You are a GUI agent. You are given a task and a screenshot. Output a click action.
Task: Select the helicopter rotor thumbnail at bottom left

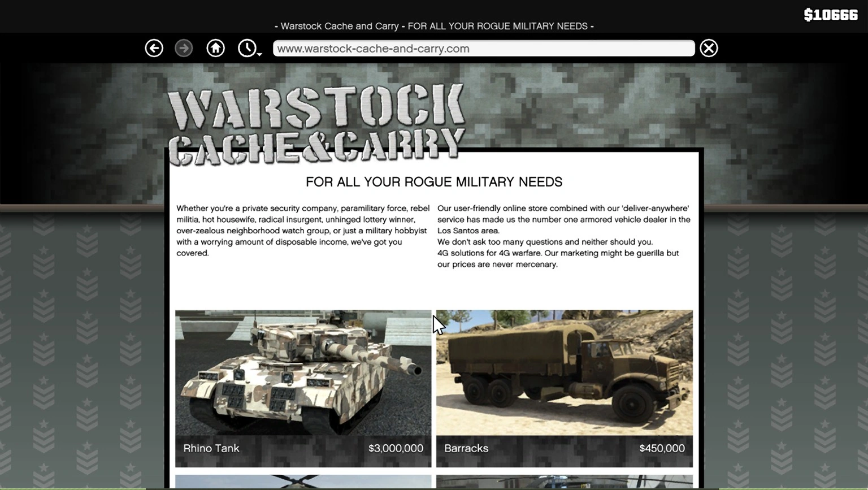303,482
